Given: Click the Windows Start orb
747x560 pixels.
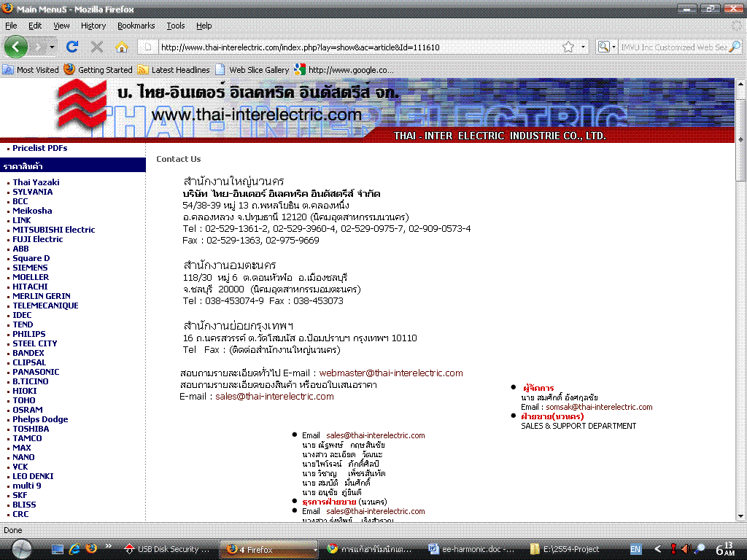Looking at the screenshot, I should pyautogui.click(x=21, y=548).
